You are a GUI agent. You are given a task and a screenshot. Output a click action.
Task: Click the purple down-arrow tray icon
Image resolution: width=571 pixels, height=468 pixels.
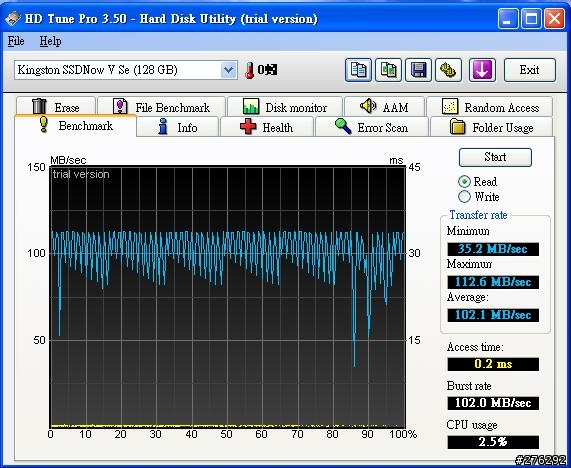[x=482, y=70]
